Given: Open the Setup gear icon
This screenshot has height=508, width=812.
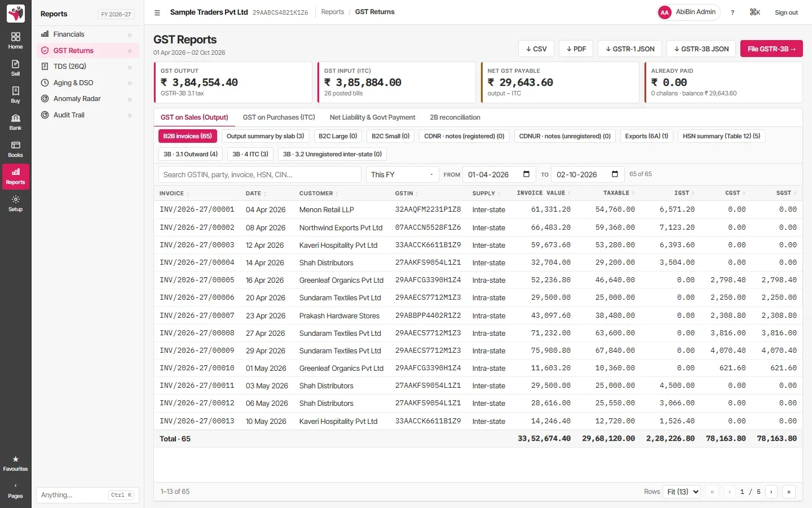Looking at the screenshot, I should pyautogui.click(x=15, y=203).
